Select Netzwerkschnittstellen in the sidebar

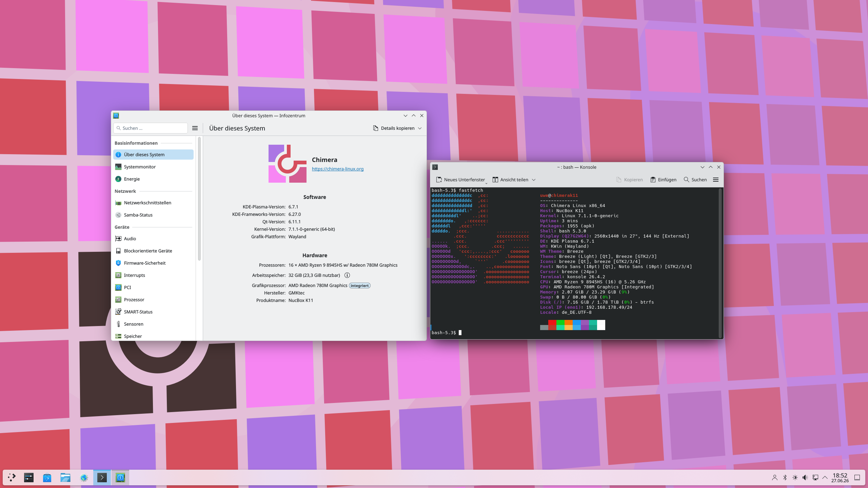(x=153, y=203)
